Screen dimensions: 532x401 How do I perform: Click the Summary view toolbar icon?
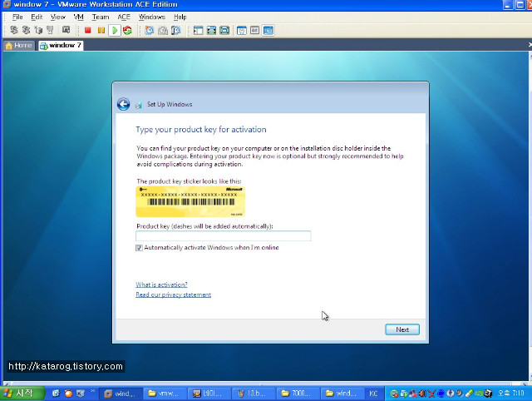242,31
